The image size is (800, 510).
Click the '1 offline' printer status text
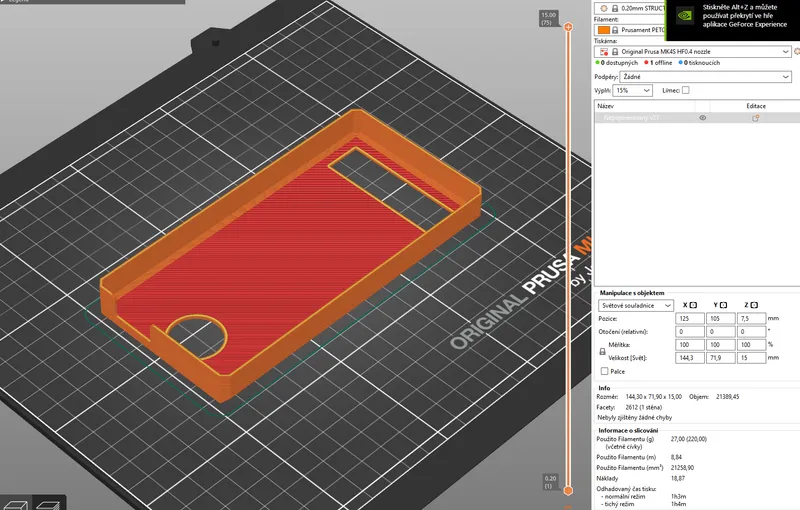[661, 63]
